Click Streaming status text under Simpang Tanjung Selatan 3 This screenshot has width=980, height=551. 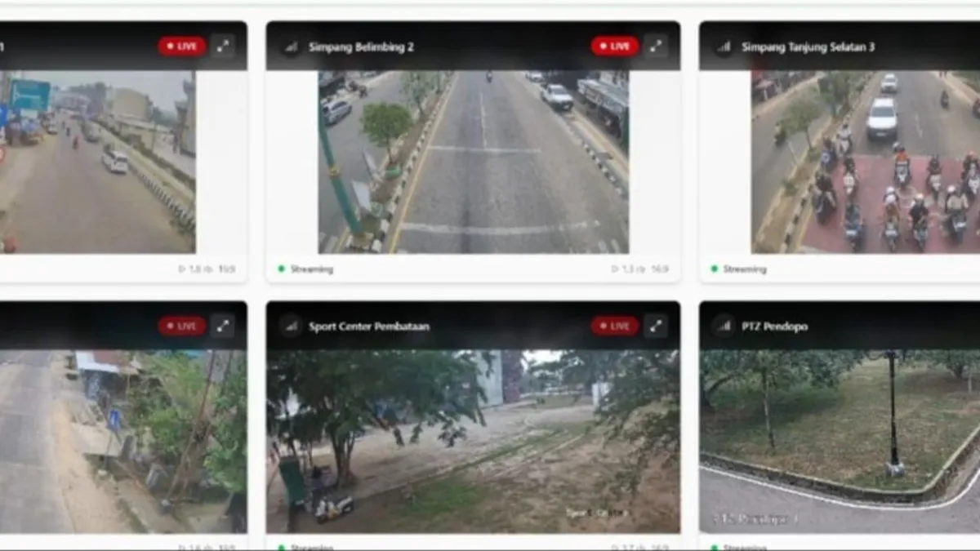(x=744, y=269)
